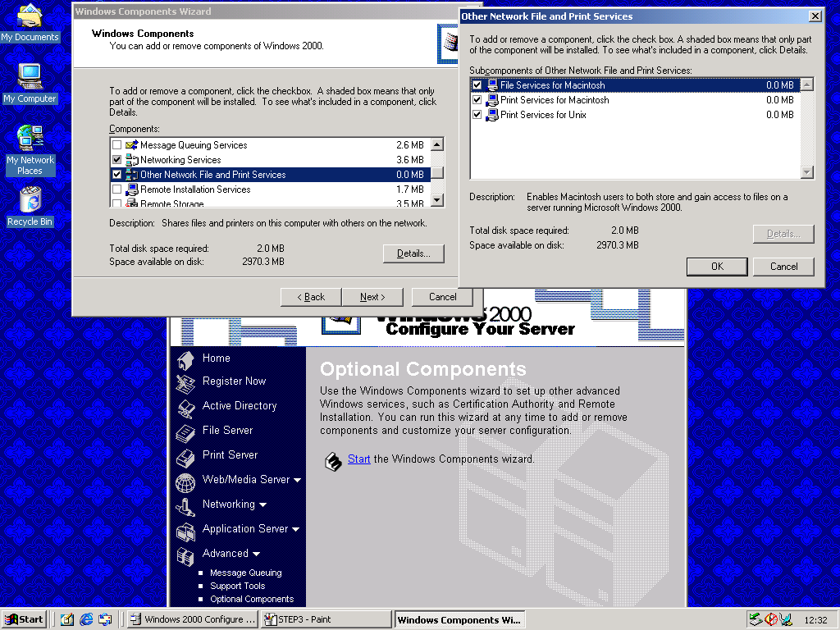
Task: Open Support Tools under Advanced
Action: point(237,586)
